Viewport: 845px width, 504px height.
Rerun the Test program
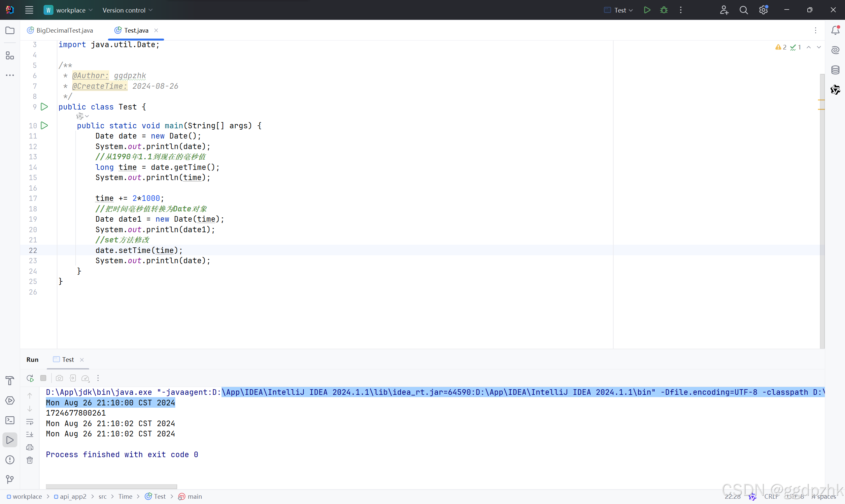pos(30,378)
